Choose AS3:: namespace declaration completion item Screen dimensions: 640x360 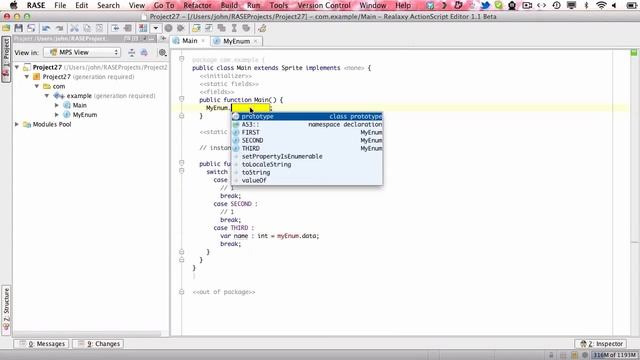[x=307, y=124]
